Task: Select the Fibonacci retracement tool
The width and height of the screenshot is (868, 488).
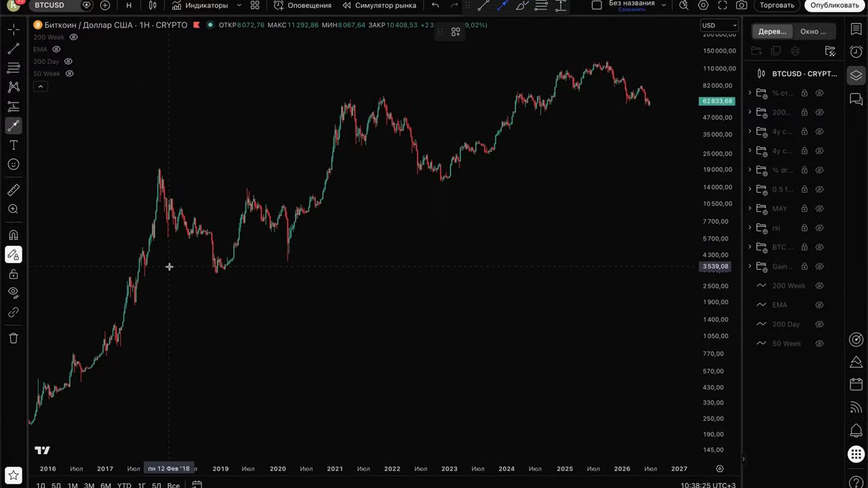Action: click(x=14, y=68)
